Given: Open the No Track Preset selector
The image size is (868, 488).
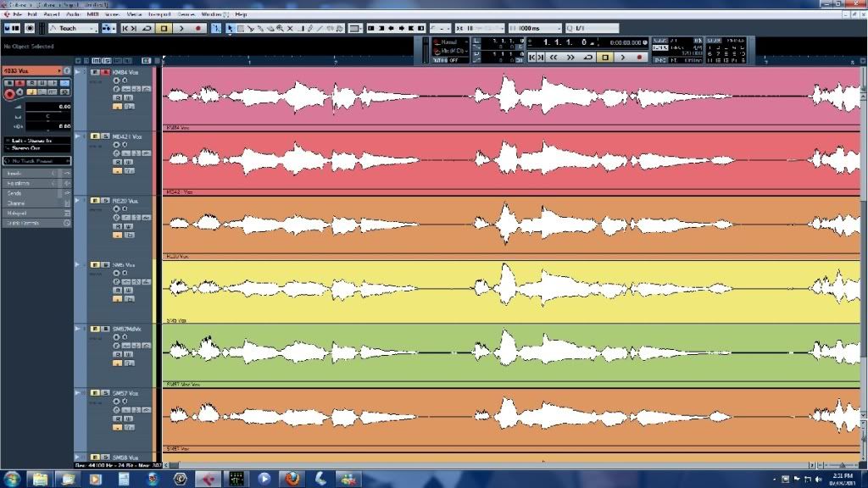Looking at the screenshot, I should click(37, 161).
